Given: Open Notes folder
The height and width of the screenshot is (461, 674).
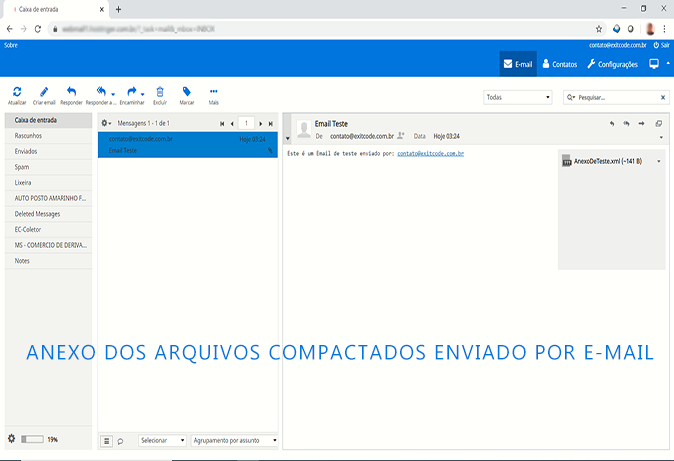Looking at the screenshot, I should [x=48, y=261].
